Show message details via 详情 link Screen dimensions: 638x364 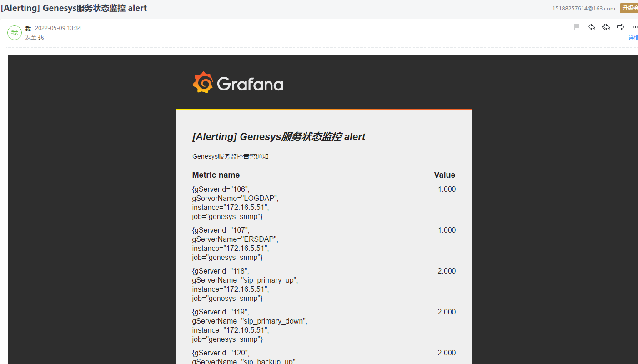point(633,38)
